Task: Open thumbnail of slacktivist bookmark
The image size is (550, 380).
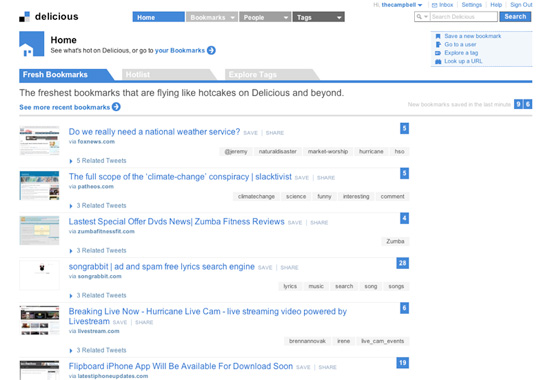Action: [39, 186]
